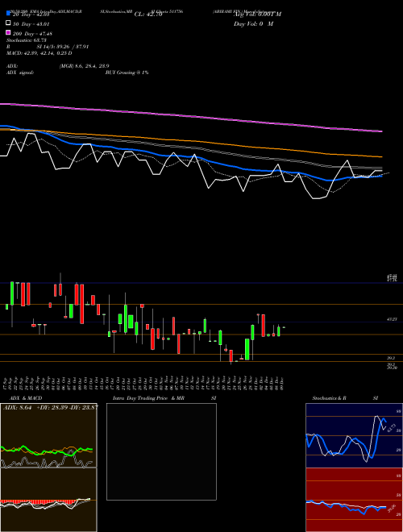Click the Stochastics chart with blue background
Image resolution: width=403 pixels, height=532 pixels.
click(x=354, y=435)
